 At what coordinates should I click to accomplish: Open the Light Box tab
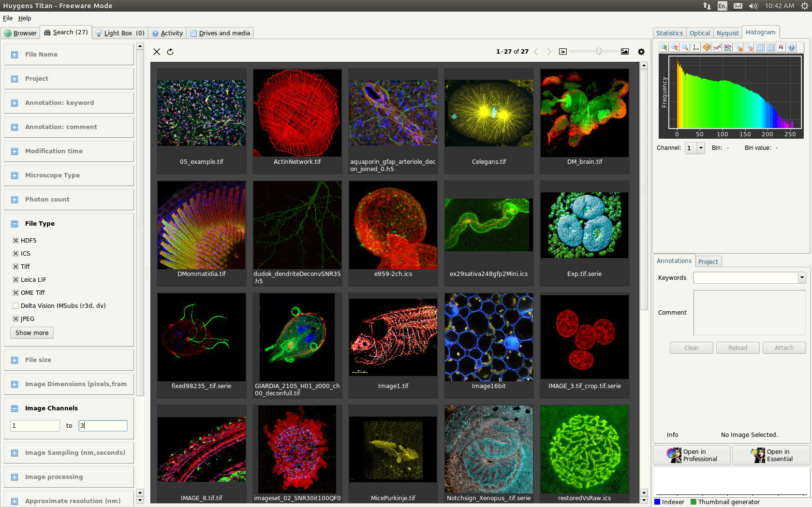point(119,33)
